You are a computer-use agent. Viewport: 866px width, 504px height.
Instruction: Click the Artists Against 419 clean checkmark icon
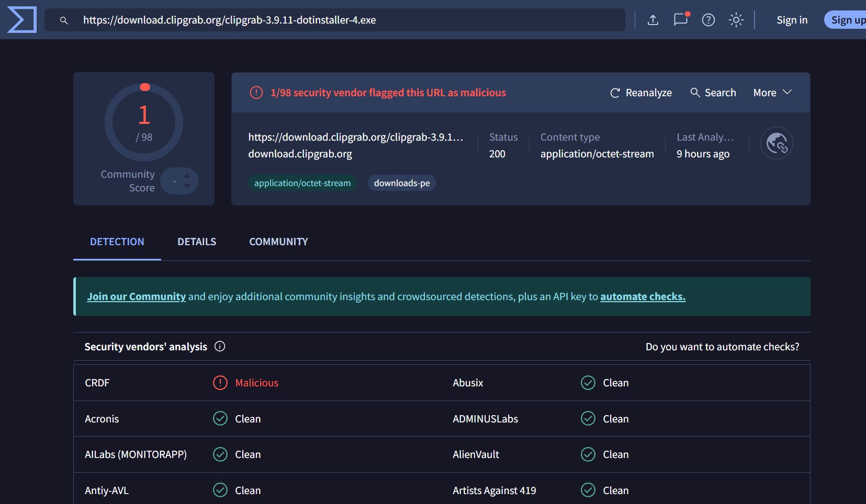pyautogui.click(x=588, y=490)
